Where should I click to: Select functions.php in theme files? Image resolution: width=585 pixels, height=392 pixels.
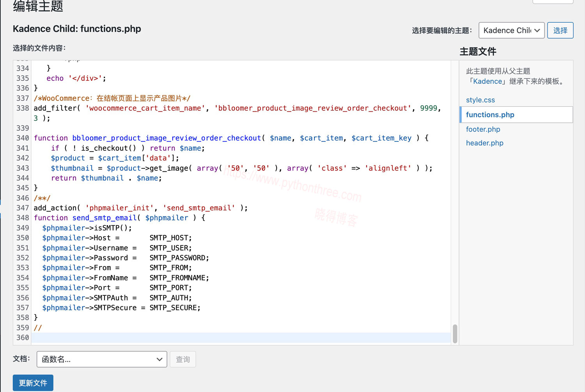coord(516,115)
